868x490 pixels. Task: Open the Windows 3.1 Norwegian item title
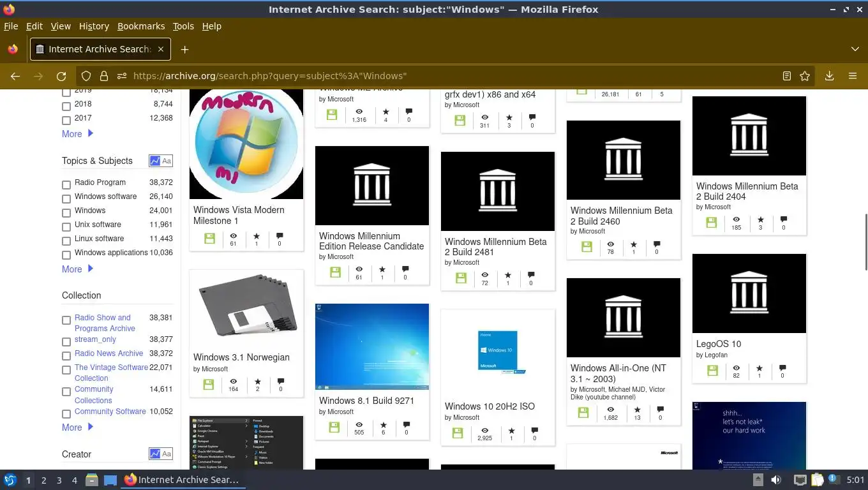tap(241, 357)
